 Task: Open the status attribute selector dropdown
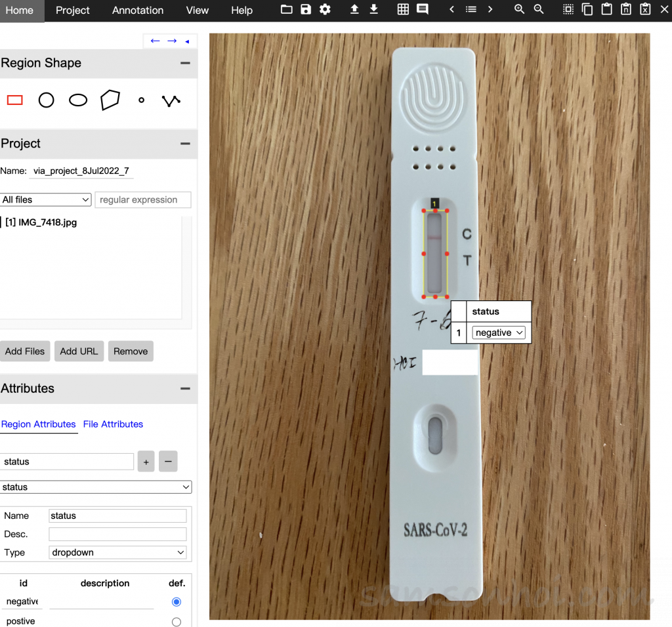click(96, 487)
